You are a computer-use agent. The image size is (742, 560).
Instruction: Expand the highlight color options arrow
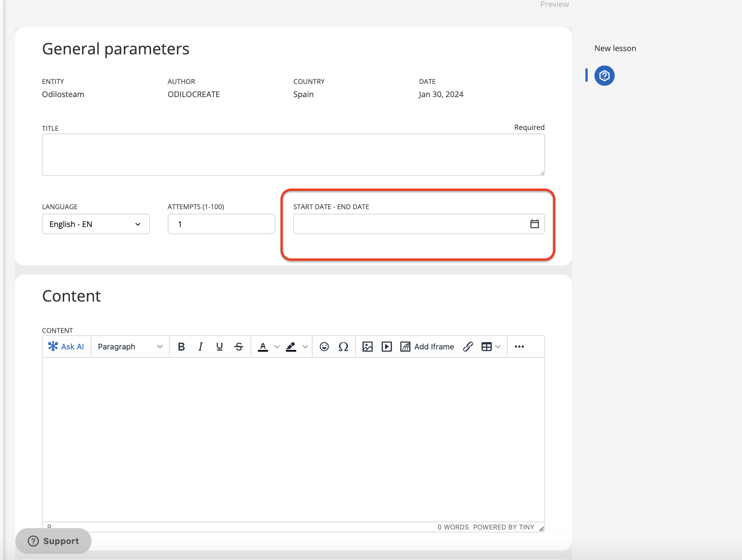click(305, 347)
